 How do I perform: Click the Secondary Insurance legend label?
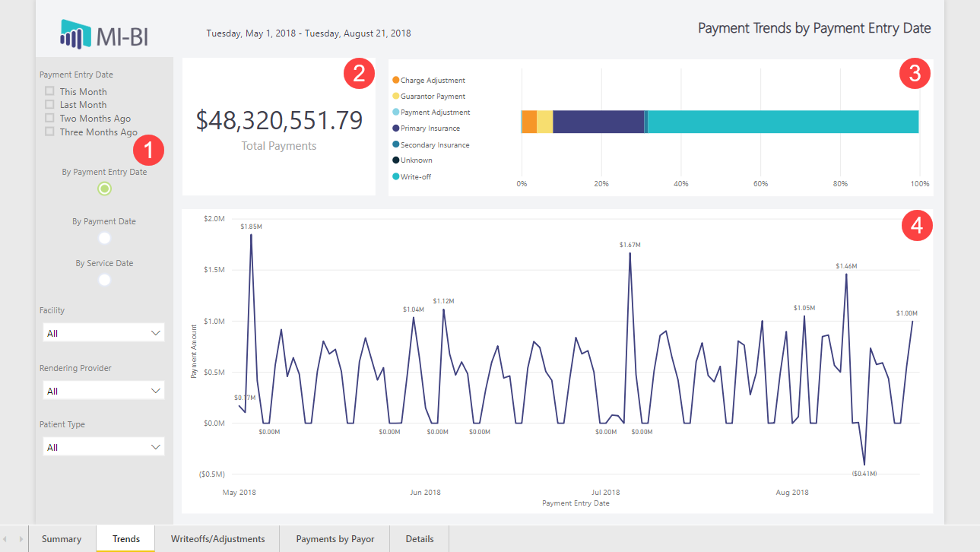(435, 144)
